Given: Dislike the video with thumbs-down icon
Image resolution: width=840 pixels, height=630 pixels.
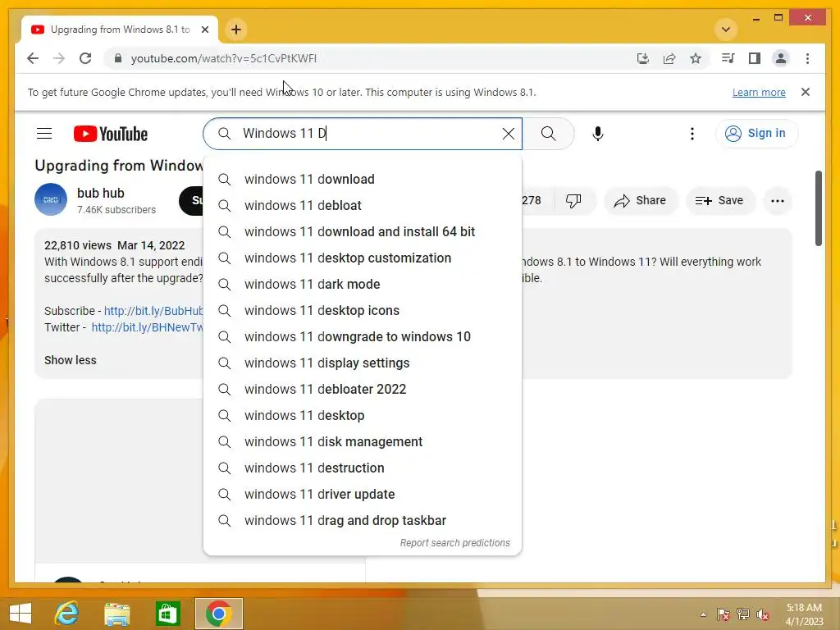Looking at the screenshot, I should tap(573, 201).
